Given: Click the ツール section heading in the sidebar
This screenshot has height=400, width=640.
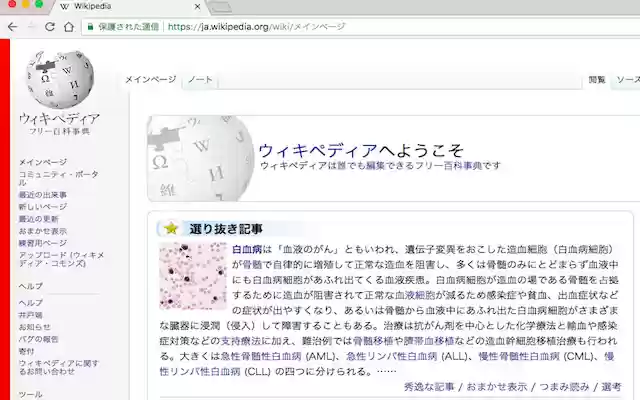Looking at the screenshot, I should point(31,395).
